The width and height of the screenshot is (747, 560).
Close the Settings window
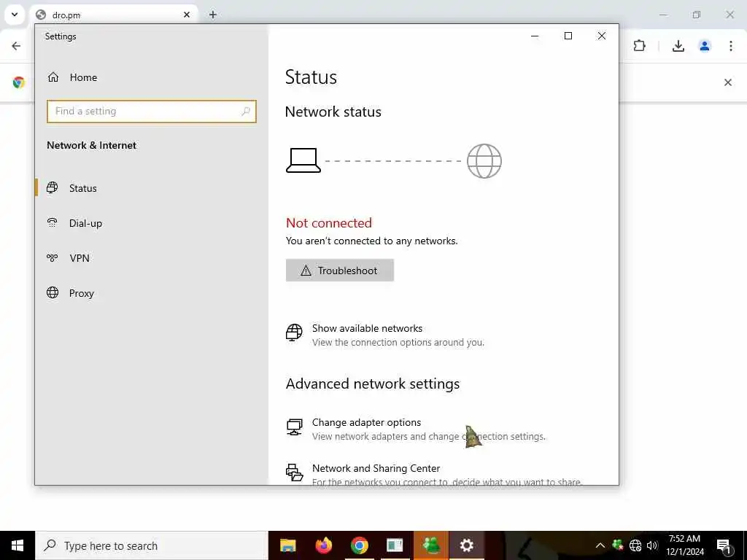pos(602,36)
